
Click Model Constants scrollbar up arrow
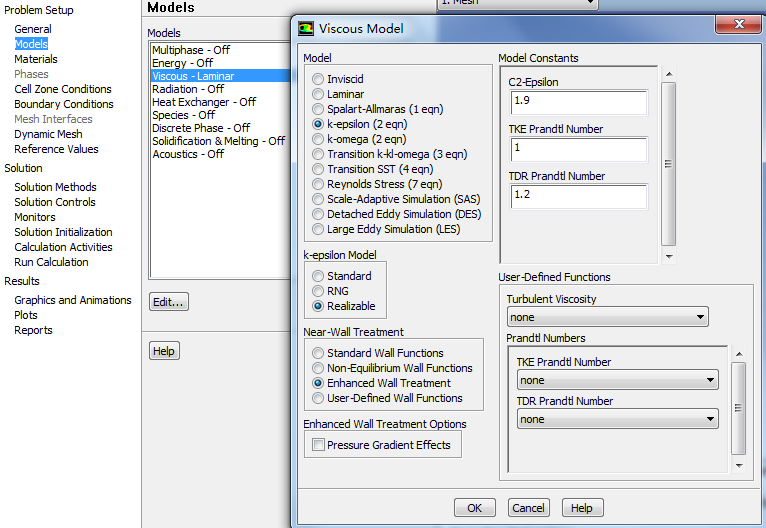pos(669,74)
